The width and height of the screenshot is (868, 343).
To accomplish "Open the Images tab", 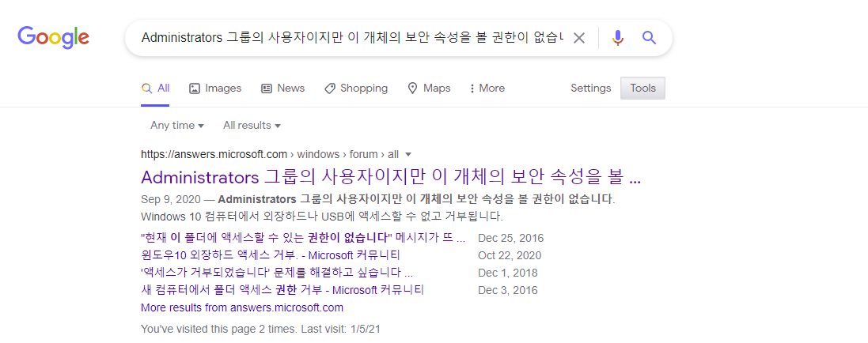I will pyautogui.click(x=215, y=89).
